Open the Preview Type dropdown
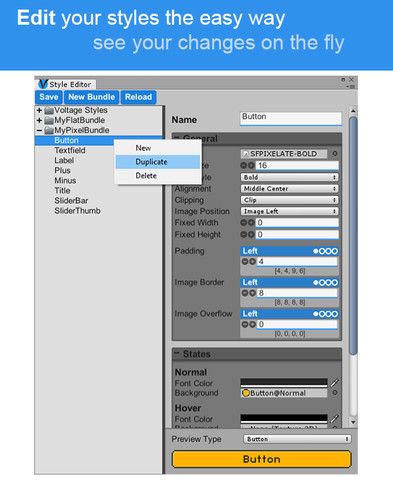This screenshot has height=480, width=393. tap(297, 439)
